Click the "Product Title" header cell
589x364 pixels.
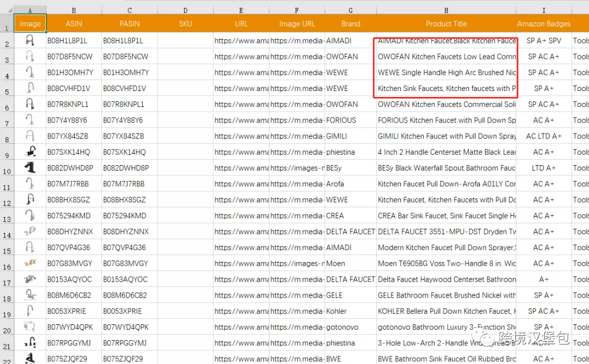[446, 24]
